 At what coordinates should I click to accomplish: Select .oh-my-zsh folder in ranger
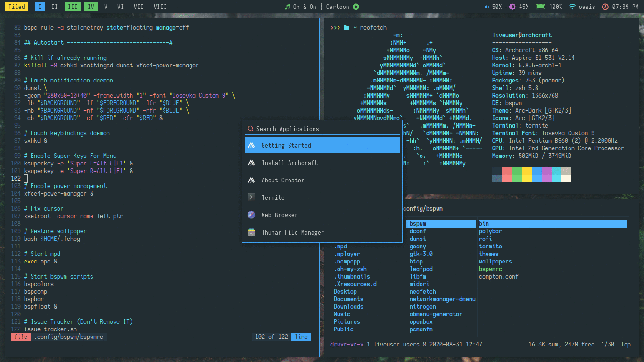click(350, 269)
